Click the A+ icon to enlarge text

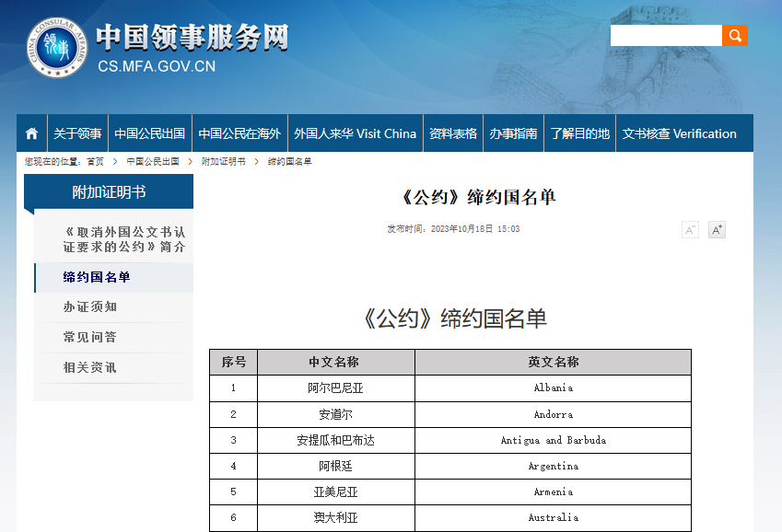717,229
